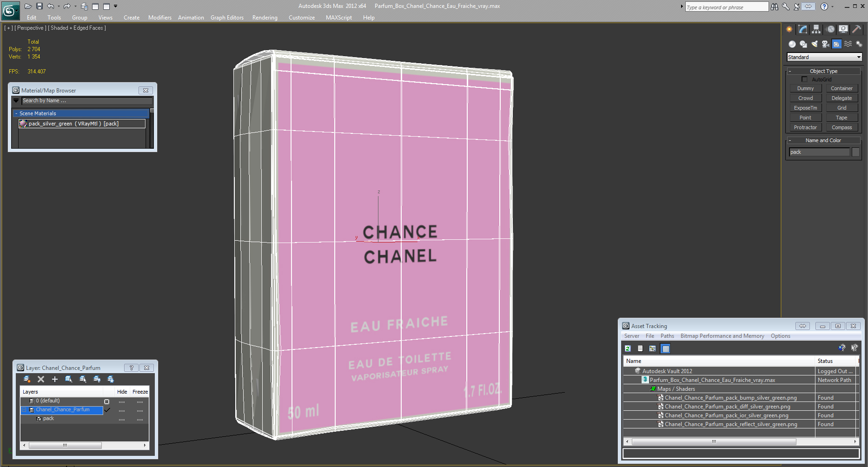Click the Open file folder icon
This screenshot has width=868, height=467.
(x=28, y=6)
